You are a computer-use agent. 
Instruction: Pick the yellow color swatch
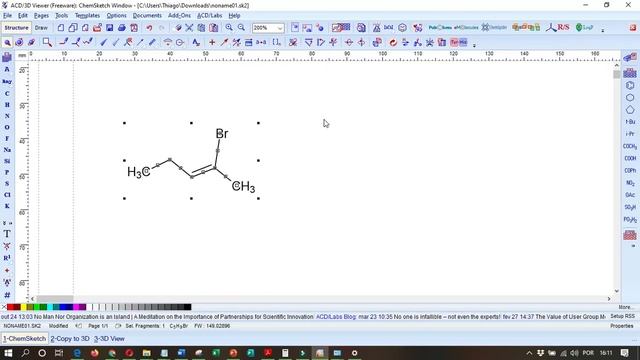point(23,307)
